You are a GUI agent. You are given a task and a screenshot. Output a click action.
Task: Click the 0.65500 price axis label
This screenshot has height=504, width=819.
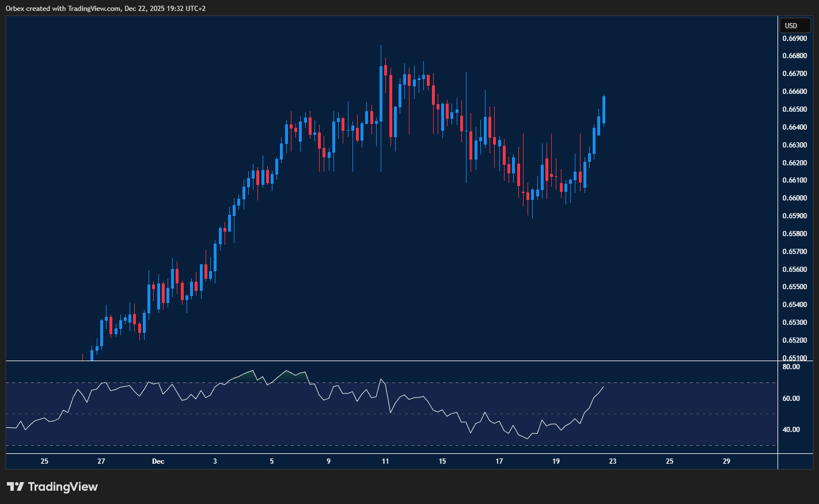[794, 287]
